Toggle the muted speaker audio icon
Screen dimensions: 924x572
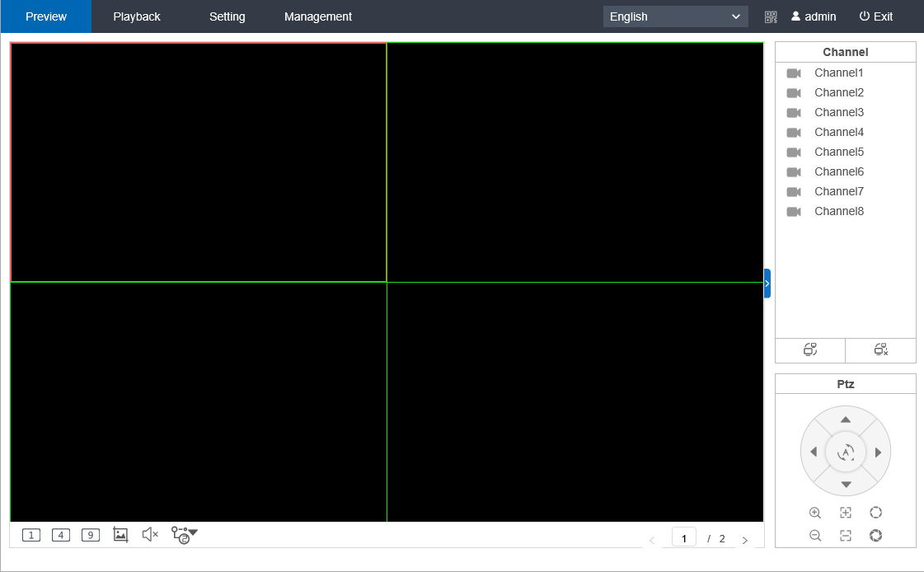[x=150, y=535]
